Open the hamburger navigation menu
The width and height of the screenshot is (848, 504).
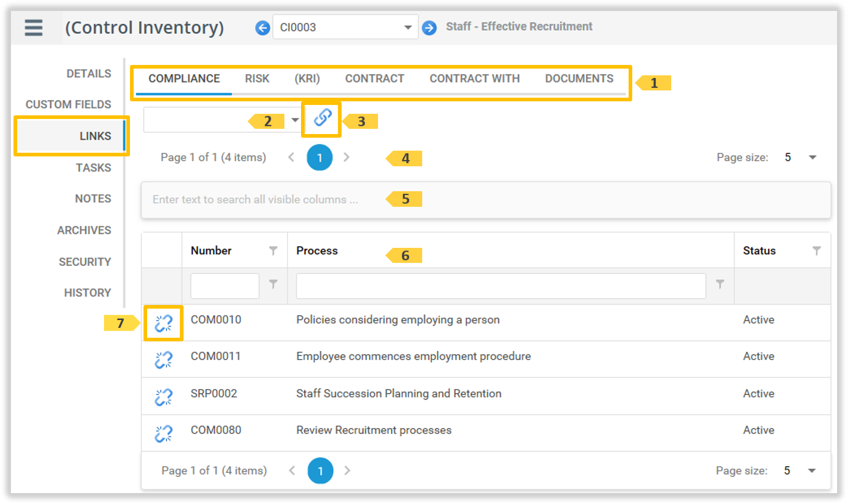[34, 28]
